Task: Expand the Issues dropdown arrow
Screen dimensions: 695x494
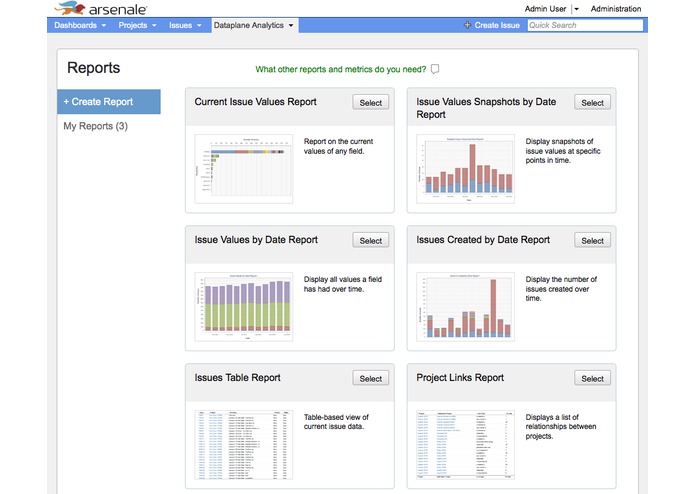Action: pos(199,26)
